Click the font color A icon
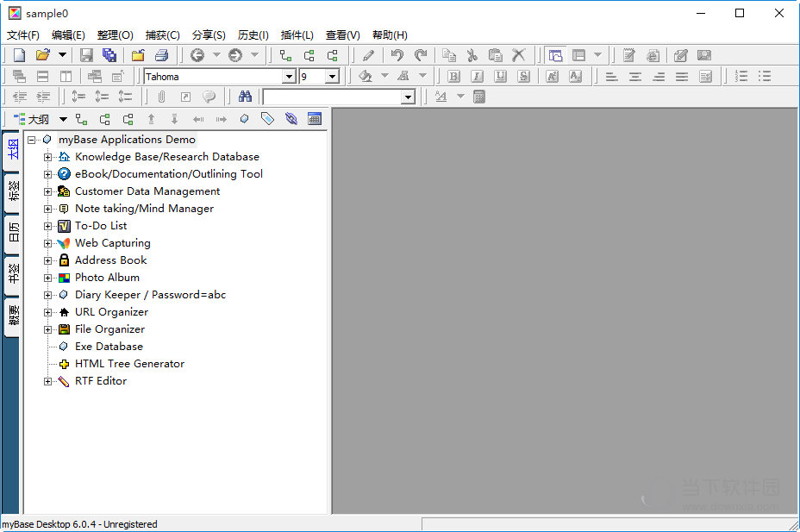Image resolution: width=800 pixels, height=532 pixels. tap(403, 77)
